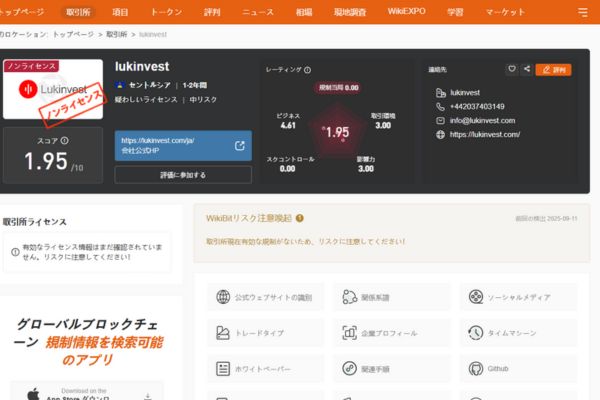Viewport: 600px width, 400px height.
Task: Open the WikiEXPO navigation item
Action: pyautogui.click(x=406, y=11)
